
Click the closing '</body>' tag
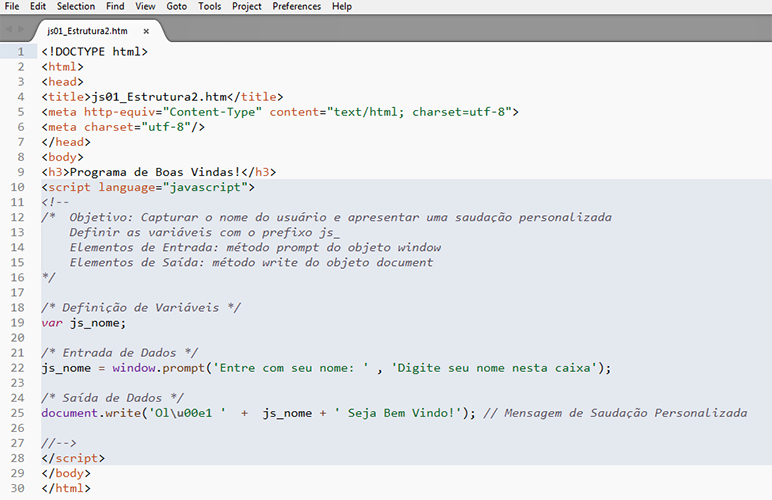coord(66,473)
